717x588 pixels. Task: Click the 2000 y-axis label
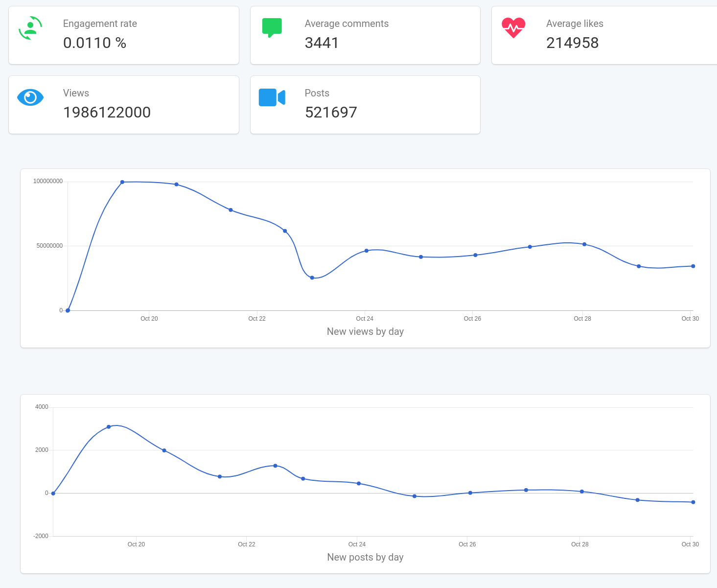click(42, 450)
